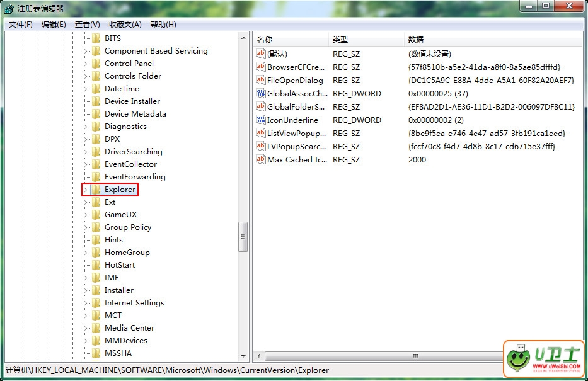Expand the HomeGroup key

pyautogui.click(x=86, y=253)
